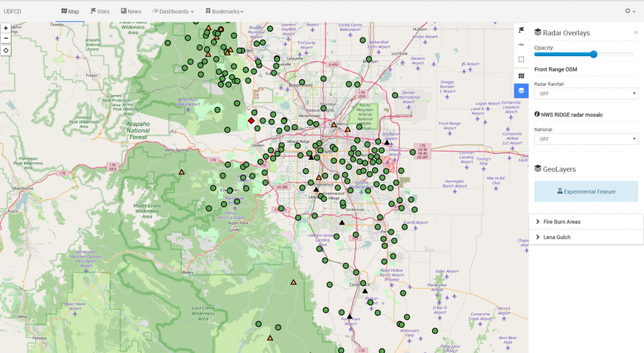Switch to the Sites tab
The image size is (644, 353).
(99, 11)
